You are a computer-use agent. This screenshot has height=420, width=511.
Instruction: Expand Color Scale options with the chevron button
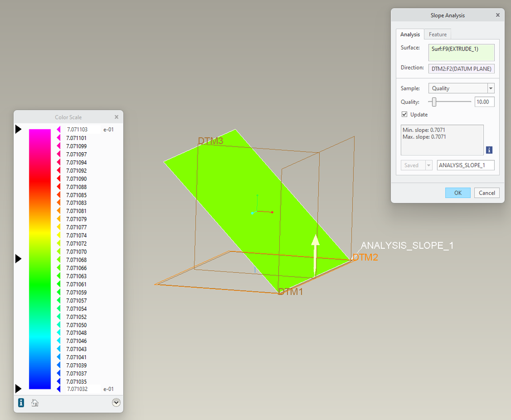[x=116, y=403]
